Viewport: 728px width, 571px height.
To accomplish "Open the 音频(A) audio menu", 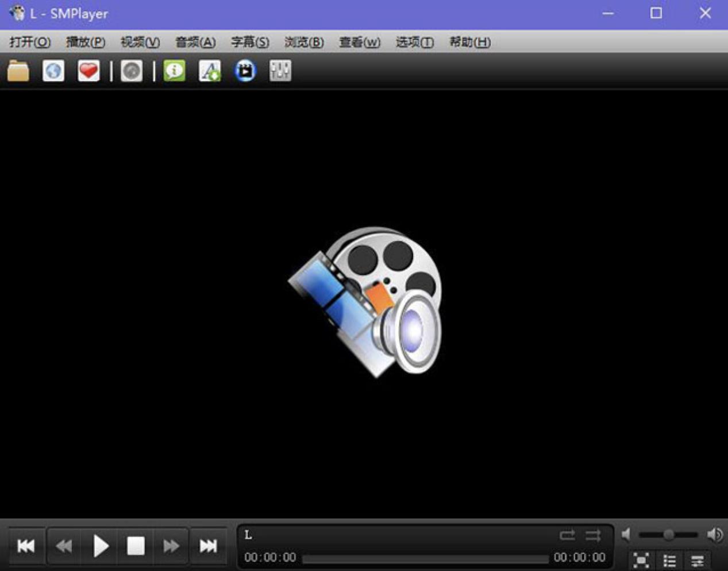I will tap(195, 42).
